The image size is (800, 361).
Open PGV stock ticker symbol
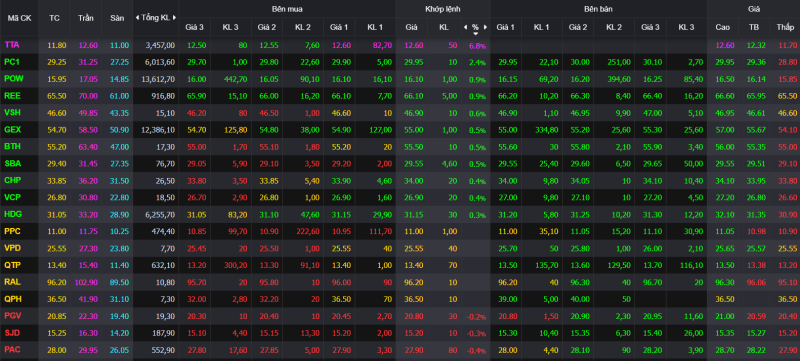click(13, 315)
